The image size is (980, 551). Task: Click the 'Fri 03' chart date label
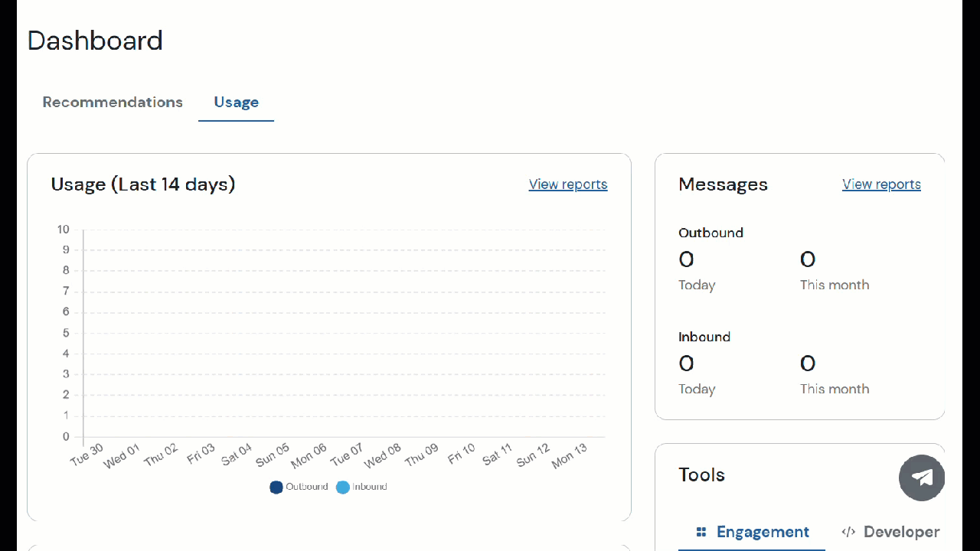click(x=201, y=453)
